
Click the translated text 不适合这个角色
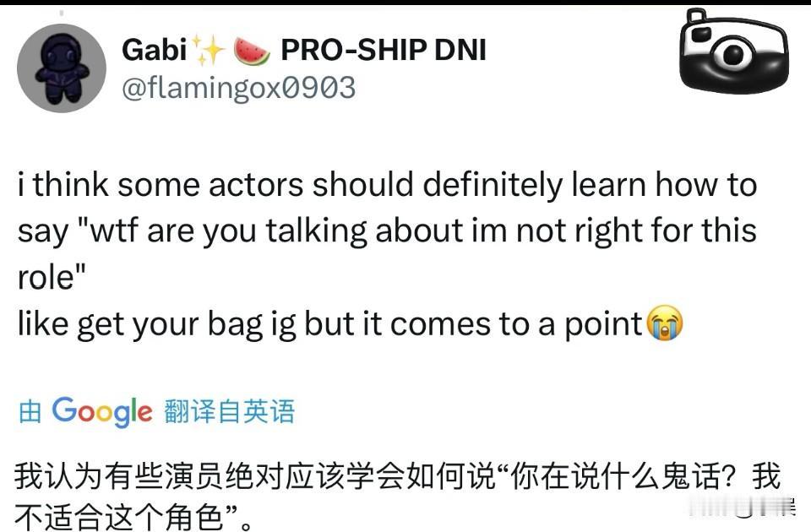tap(119, 517)
